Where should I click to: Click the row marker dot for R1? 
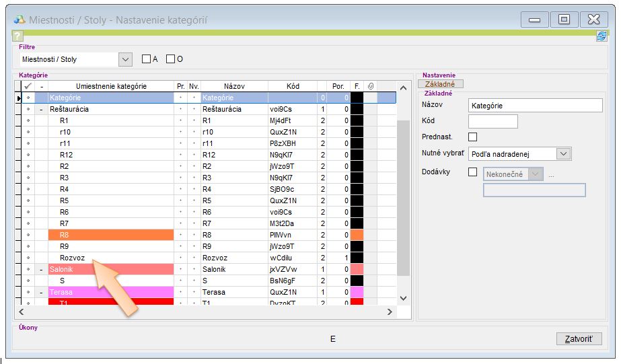[x=28, y=120]
